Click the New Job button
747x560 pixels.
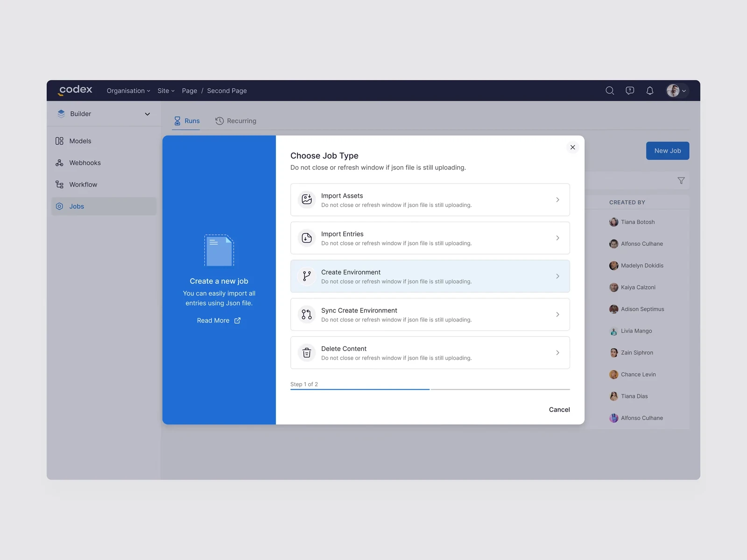tap(668, 151)
